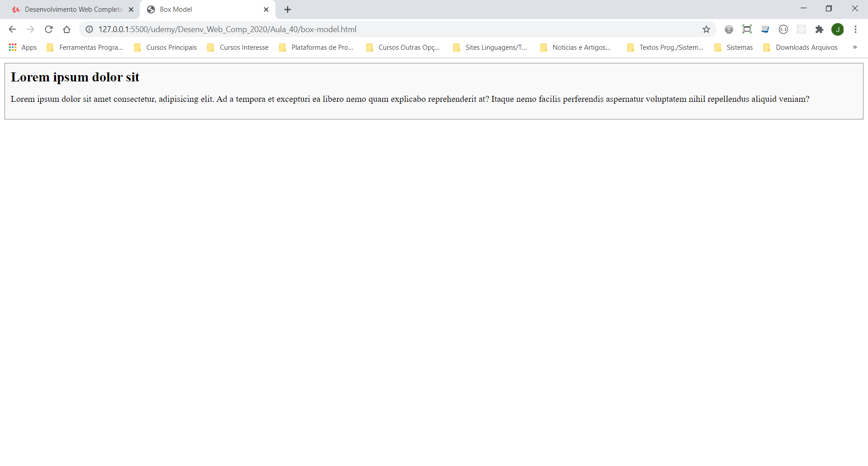The height and width of the screenshot is (466, 868).
Task: Open the Chrome three-dot menu
Action: pos(855,29)
